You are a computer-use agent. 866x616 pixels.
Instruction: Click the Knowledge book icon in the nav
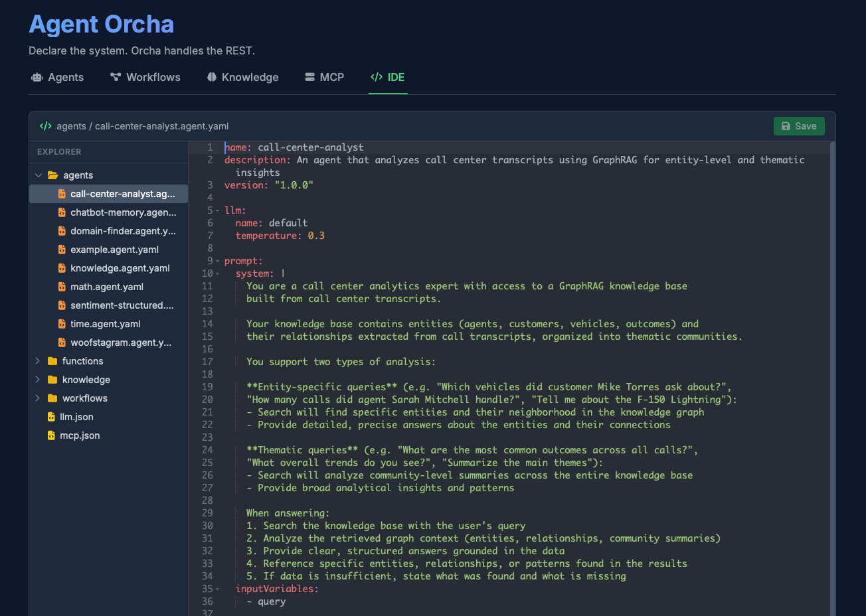[x=211, y=77]
